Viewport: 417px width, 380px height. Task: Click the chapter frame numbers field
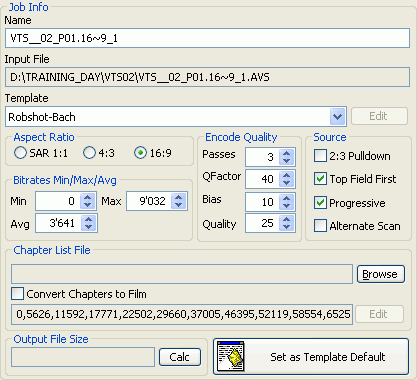tap(182, 314)
